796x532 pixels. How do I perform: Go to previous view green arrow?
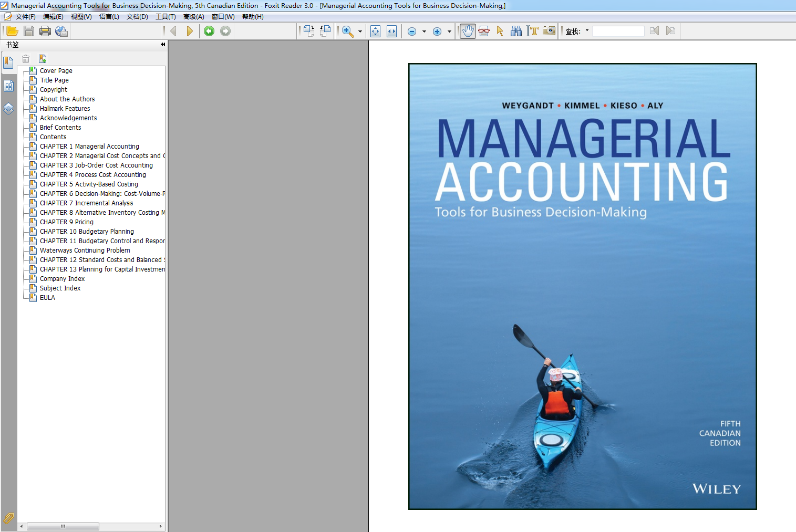point(209,31)
